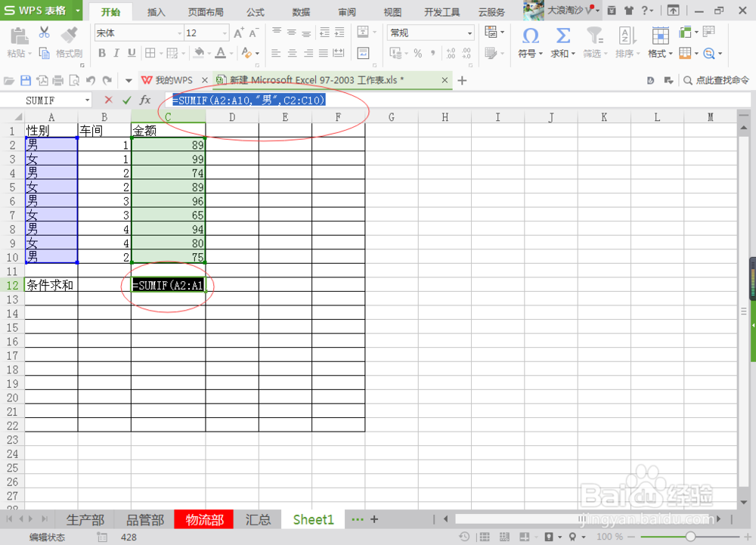Click the 筛选 filter funnel icon
This screenshot has width=756, height=545.
click(594, 36)
